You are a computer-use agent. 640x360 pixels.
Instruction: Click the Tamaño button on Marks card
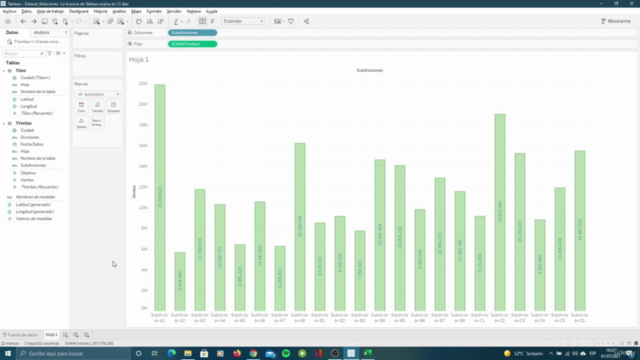(98, 107)
